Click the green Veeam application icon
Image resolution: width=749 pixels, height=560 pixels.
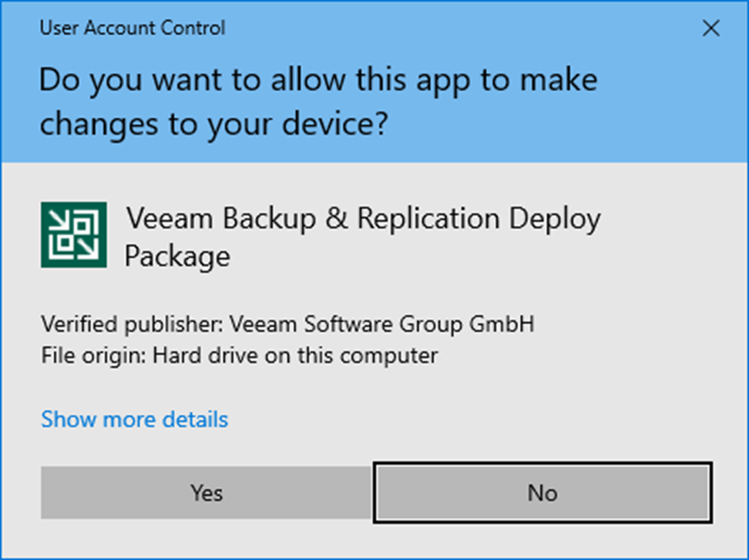(x=73, y=234)
